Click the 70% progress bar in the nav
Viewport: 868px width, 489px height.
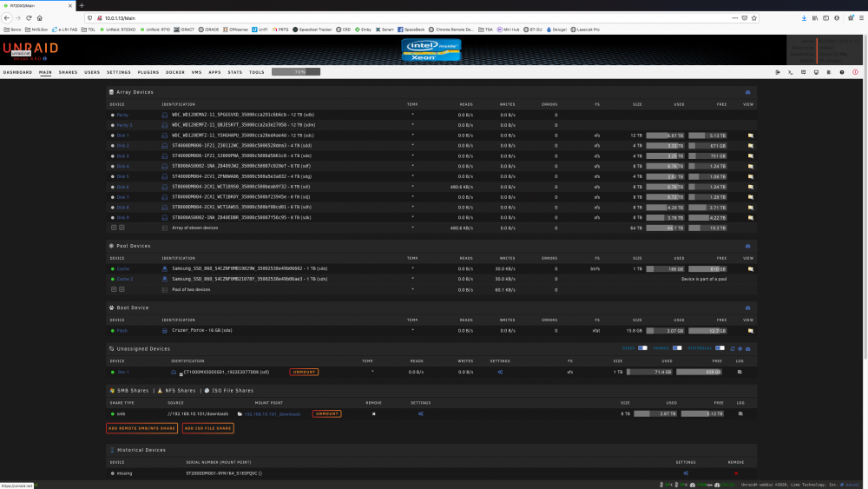pos(296,72)
